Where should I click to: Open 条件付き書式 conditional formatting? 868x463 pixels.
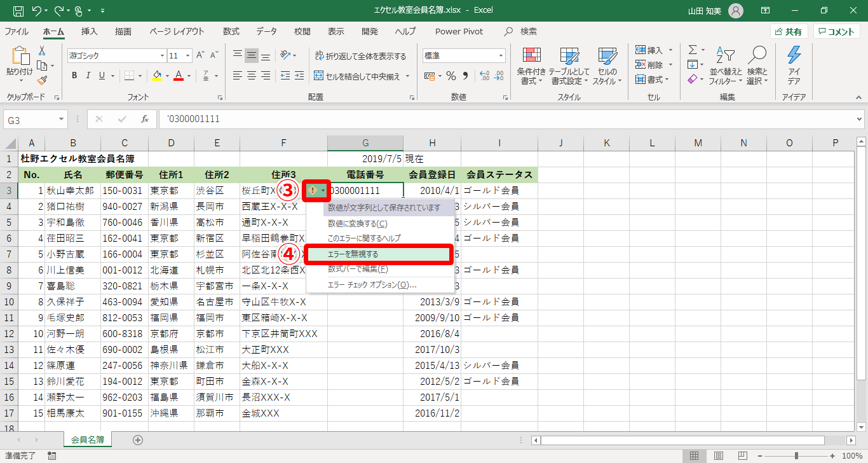(x=531, y=66)
